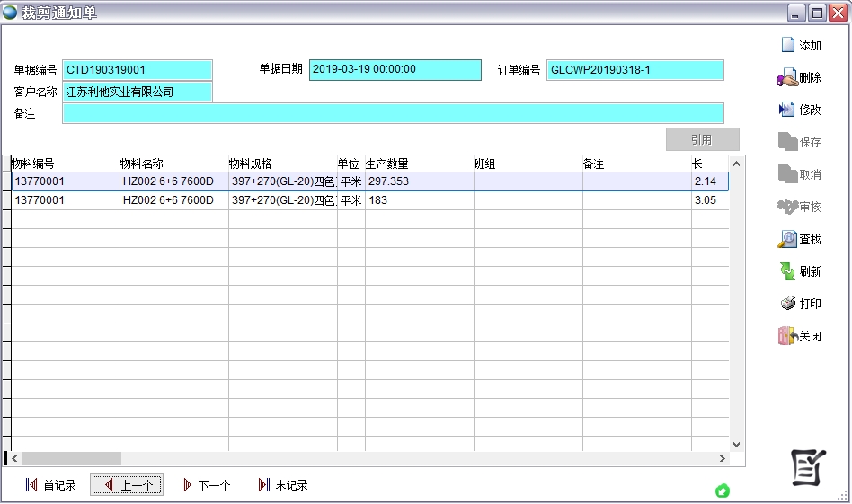This screenshot has height=504, width=852.
Task: Click the 添加 (Add) icon
Action: coord(788,45)
